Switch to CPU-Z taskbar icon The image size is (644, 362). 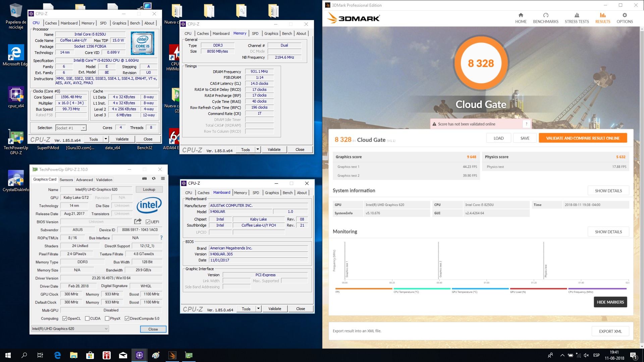point(140,355)
